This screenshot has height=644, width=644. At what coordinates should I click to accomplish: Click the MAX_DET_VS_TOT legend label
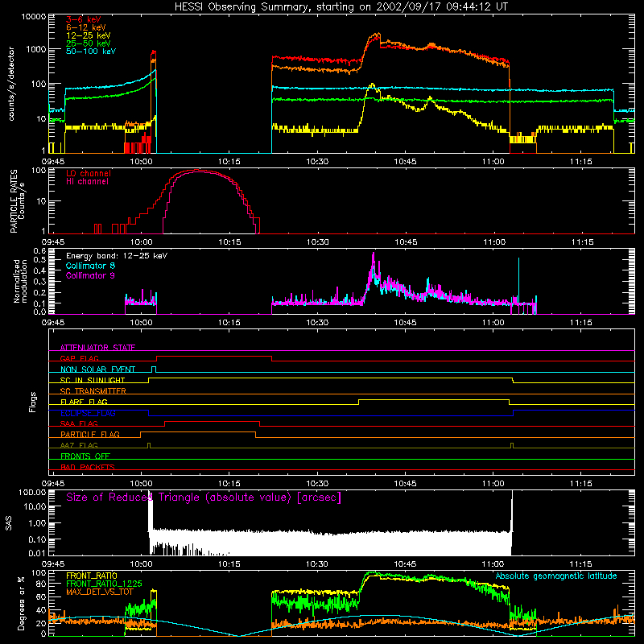[x=100, y=592]
